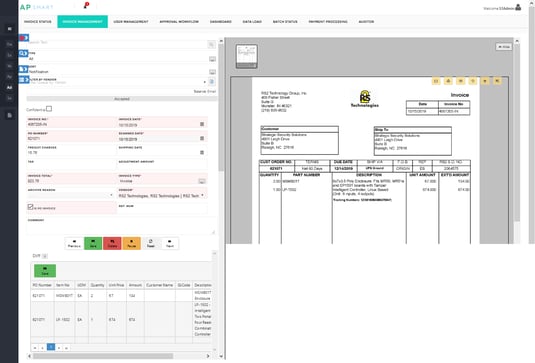The image size is (535, 363).
Task: Click the search magnifier icon beside search box
Action: (x=212, y=44)
